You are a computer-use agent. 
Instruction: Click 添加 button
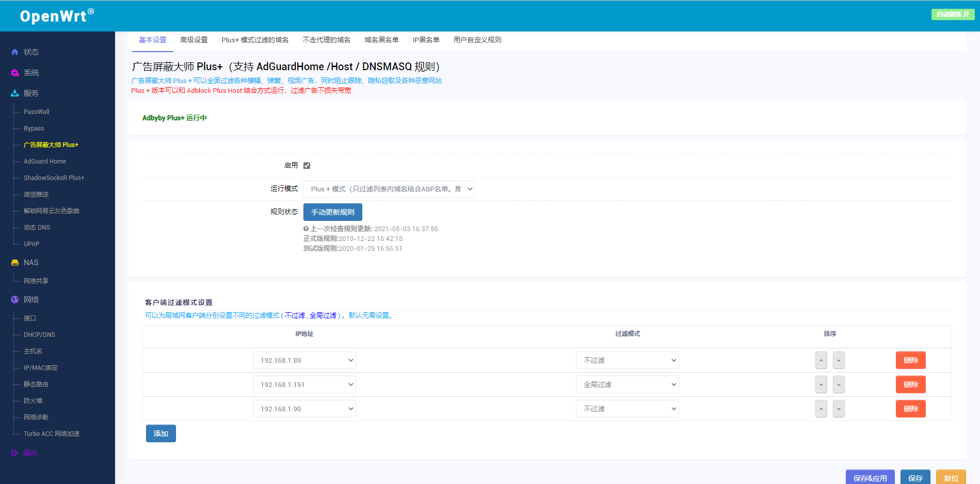161,433
